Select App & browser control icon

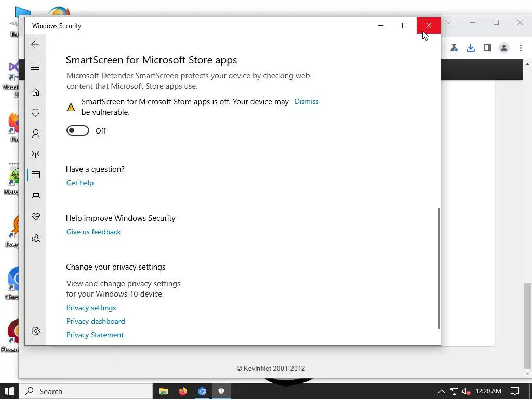pos(36,175)
